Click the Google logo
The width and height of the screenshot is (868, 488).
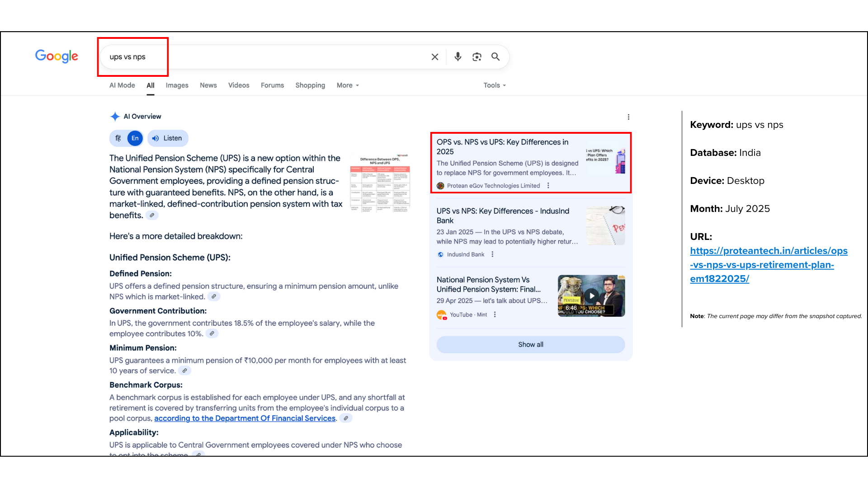point(57,56)
